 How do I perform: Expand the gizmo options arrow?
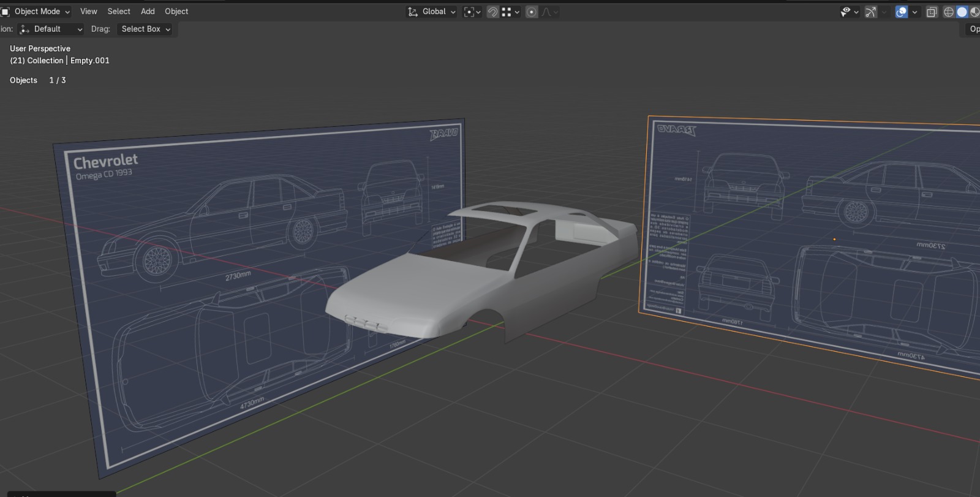pos(884,12)
